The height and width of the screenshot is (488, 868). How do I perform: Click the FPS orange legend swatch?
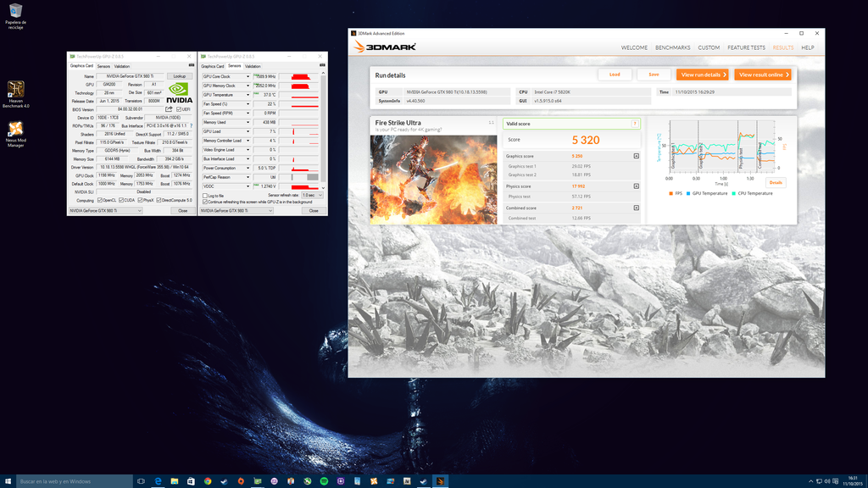[671, 194]
